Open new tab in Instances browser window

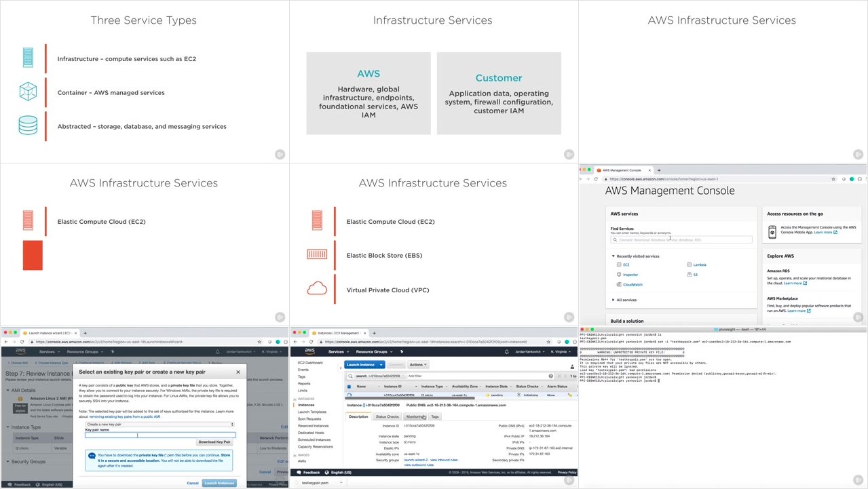point(375,332)
